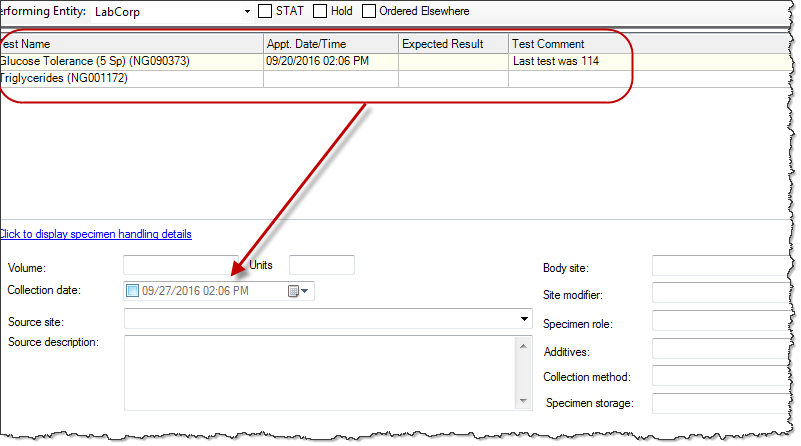This screenshot has width=801, height=446.
Task: Tick the Ordered Elsewhere checkbox
Action: coord(368,11)
